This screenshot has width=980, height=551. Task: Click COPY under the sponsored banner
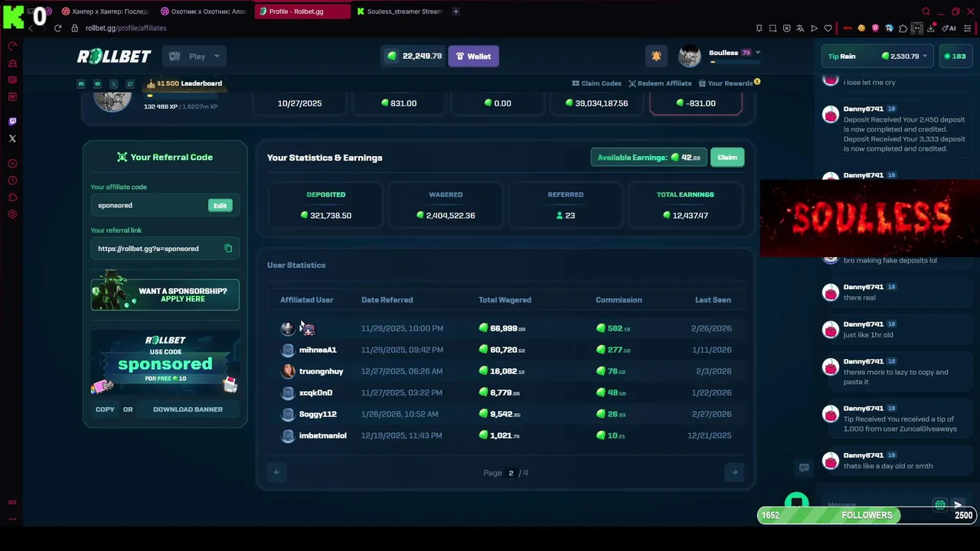(x=105, y=409)
